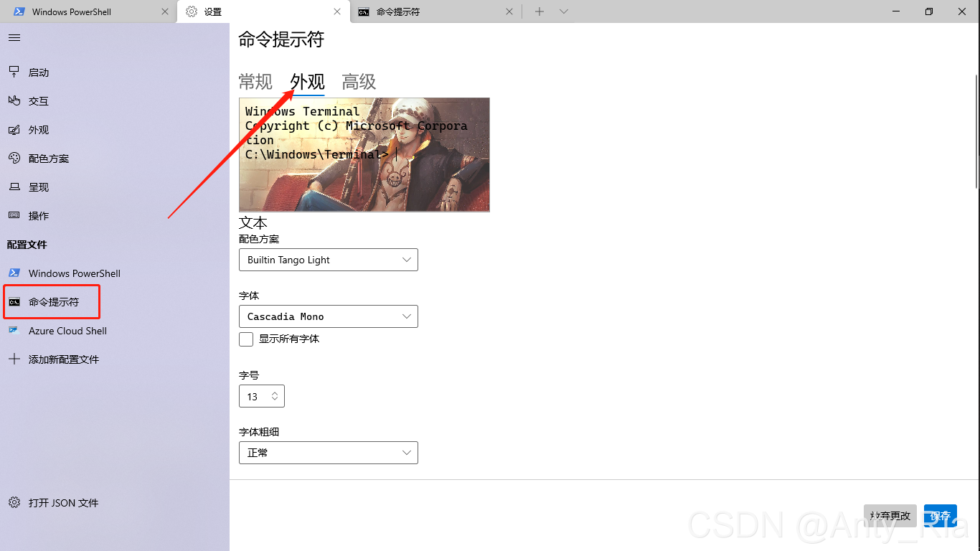Viewport: 980px width, 551px height.
Task: Open 操作 settings page
Action: coord(115,215)
